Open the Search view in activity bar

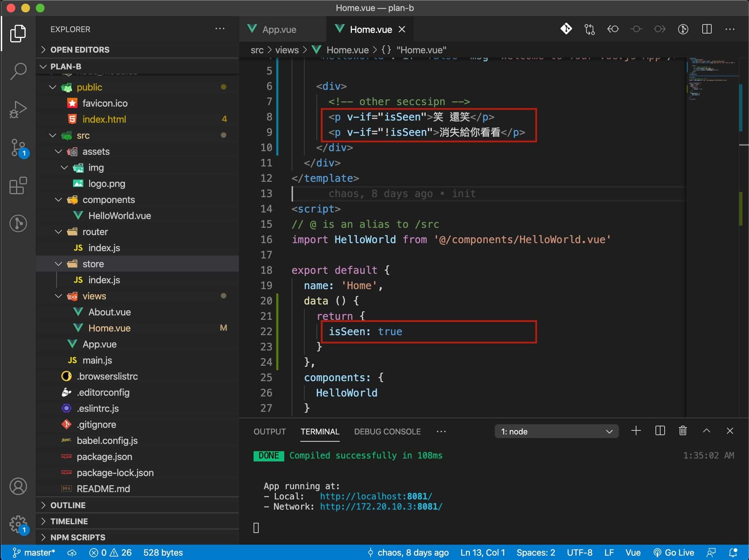tap(18, 71)
